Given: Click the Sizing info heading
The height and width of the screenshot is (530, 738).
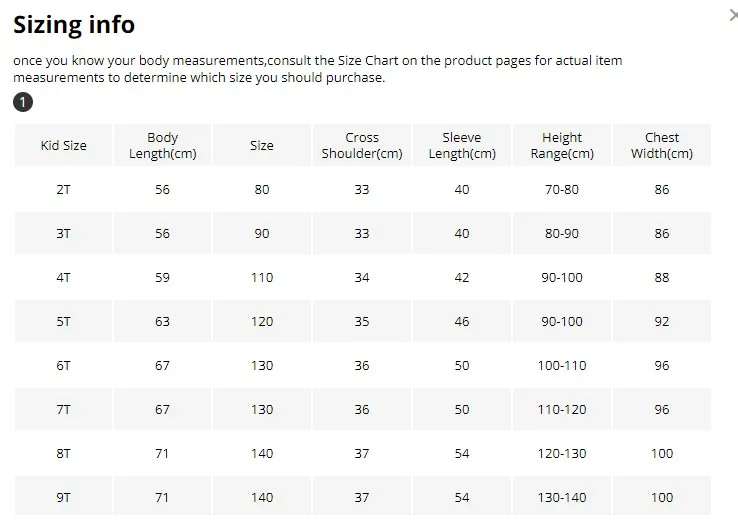Looking at the screenshot, I should pos(74,25).
